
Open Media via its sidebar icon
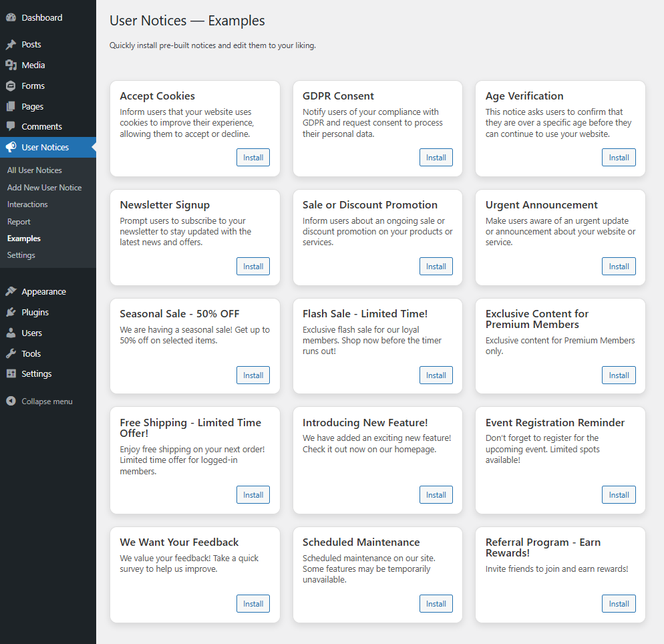[x=11, y=65]
